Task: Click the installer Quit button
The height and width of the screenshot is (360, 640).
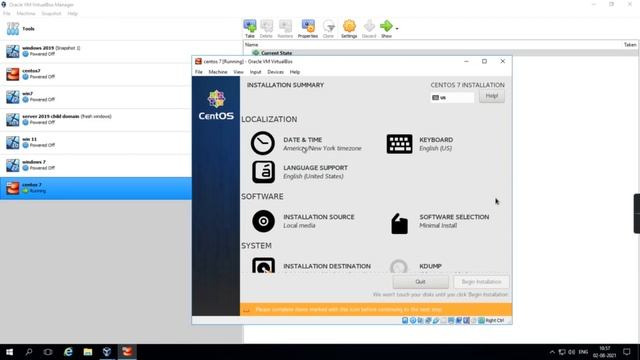Action: (x=420, y=282)
